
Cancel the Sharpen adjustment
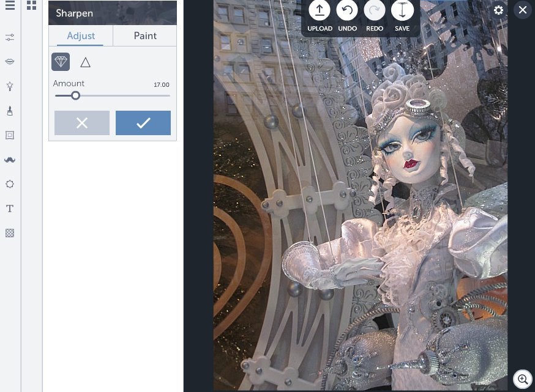pos(82,123)
